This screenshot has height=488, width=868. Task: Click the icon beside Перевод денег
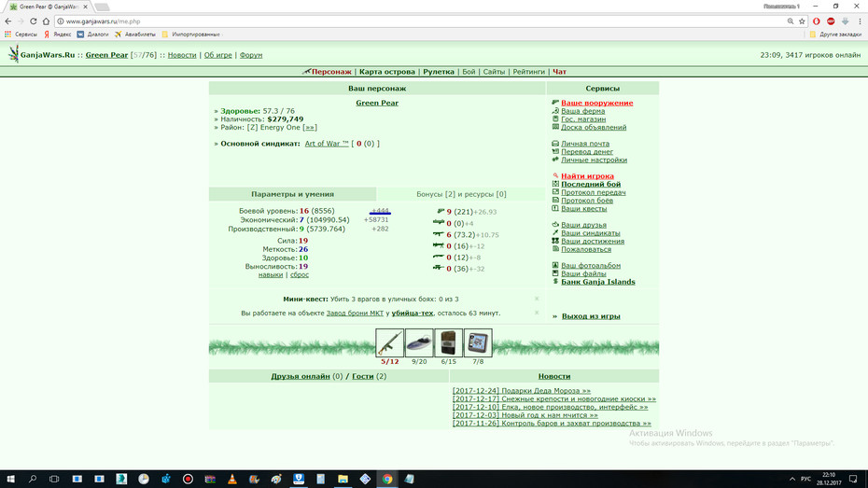tap(555, 151)
